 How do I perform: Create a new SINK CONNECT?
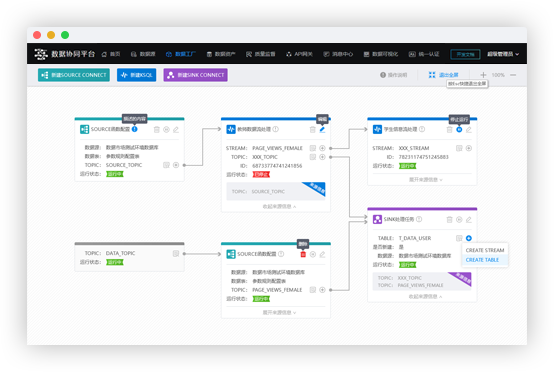coord(195,75)
